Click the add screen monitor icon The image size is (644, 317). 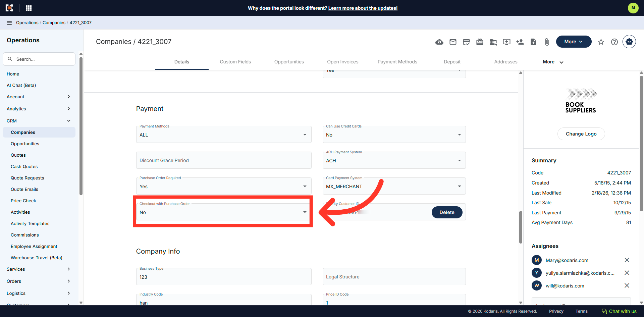coord(506,42)
